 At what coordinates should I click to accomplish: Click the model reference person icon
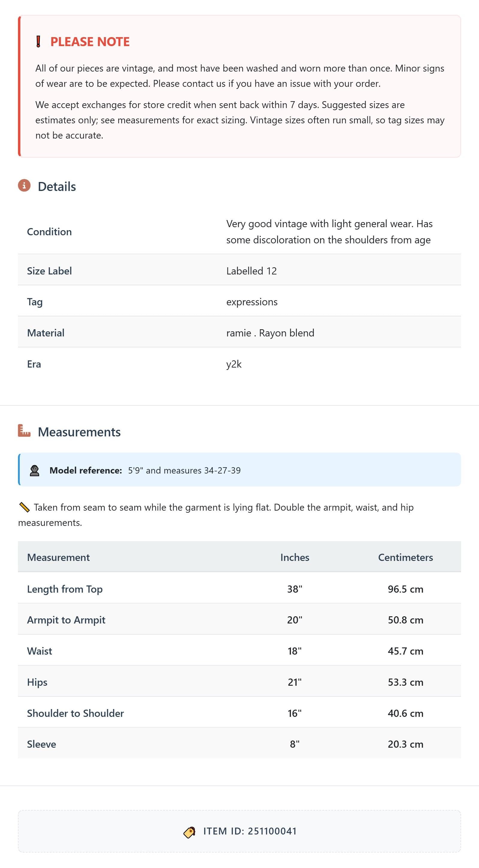point(34,471)
